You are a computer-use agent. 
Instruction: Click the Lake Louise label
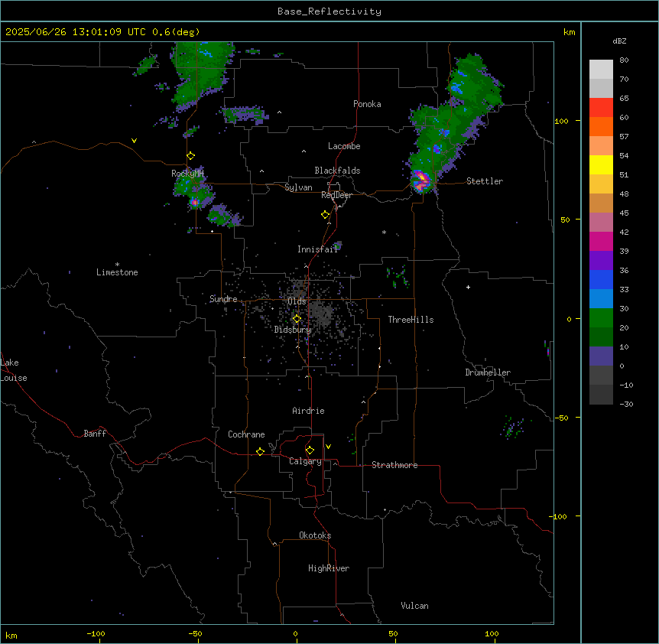(x=14, y=370)
